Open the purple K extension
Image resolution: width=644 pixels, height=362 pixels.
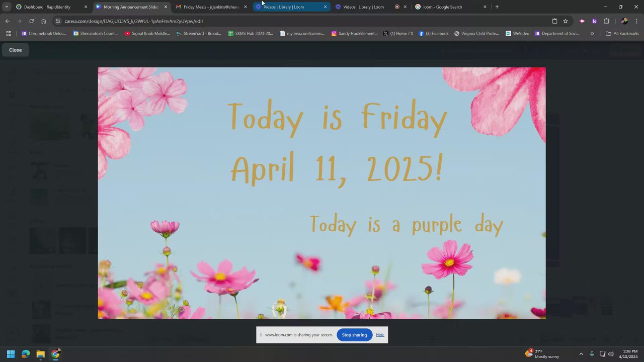click(594, 21)
